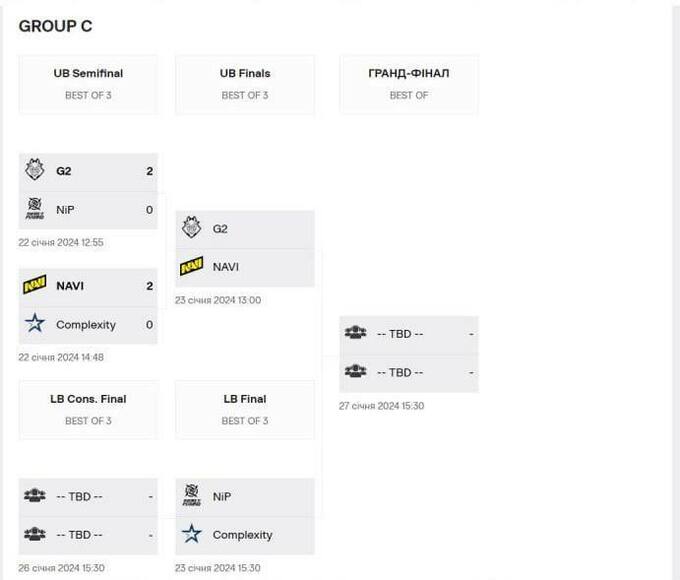Click the NAVI logo in UB Semifinal

coord(35,286)
